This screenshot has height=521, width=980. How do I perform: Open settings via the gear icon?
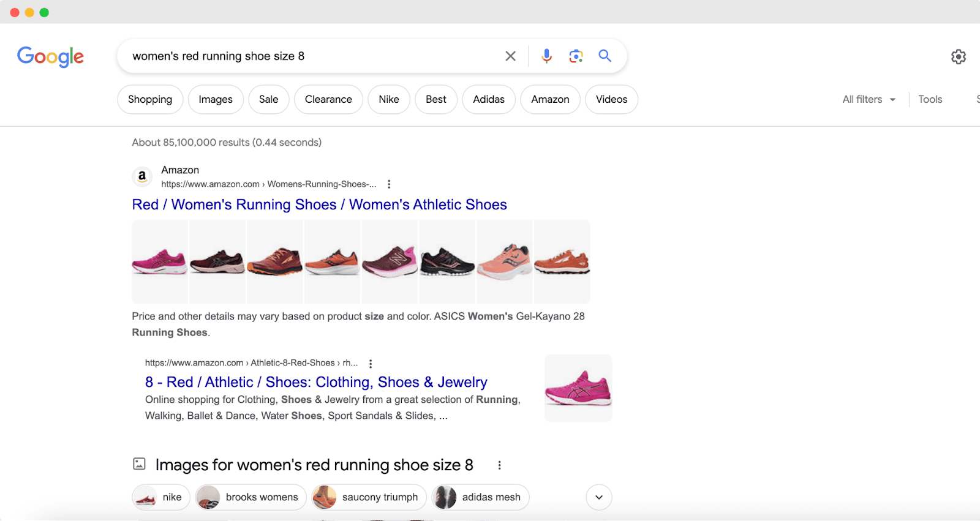click(959, 57)
